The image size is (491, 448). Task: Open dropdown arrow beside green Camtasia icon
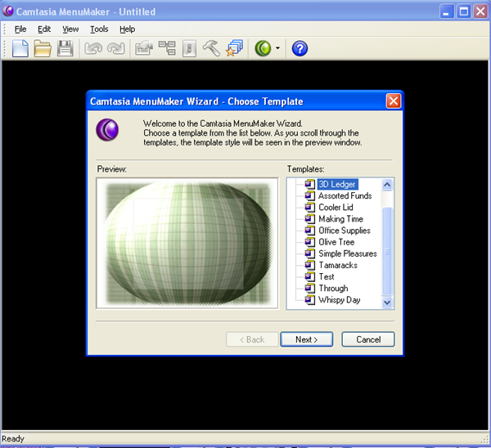[x=277, y=48]
